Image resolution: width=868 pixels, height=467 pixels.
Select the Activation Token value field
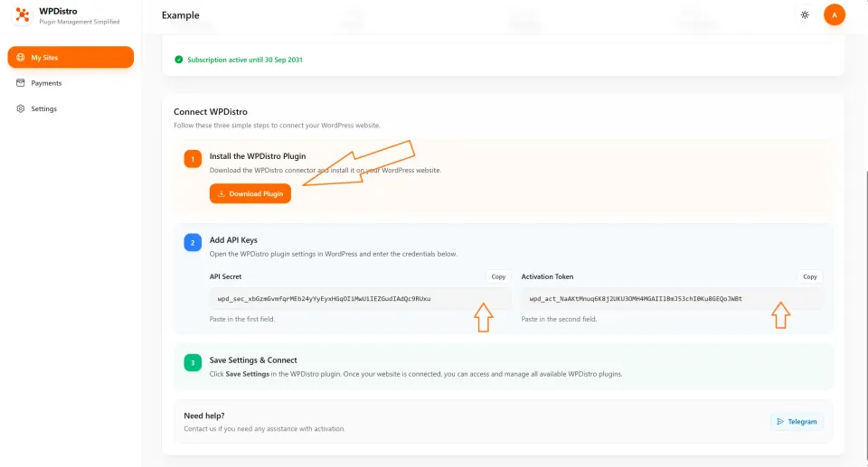point(672,299)
